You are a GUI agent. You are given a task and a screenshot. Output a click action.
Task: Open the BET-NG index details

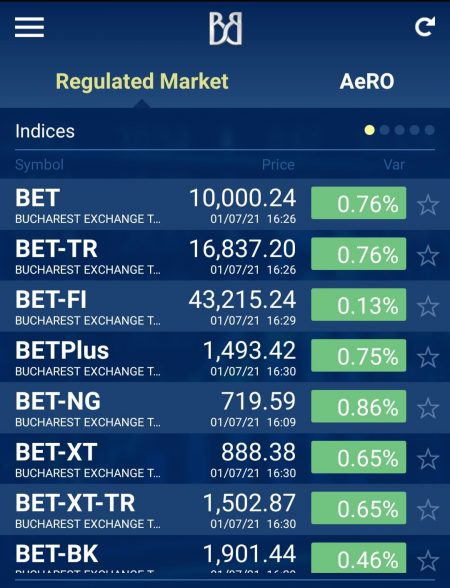pyautogui.click(x=225, y=408)
